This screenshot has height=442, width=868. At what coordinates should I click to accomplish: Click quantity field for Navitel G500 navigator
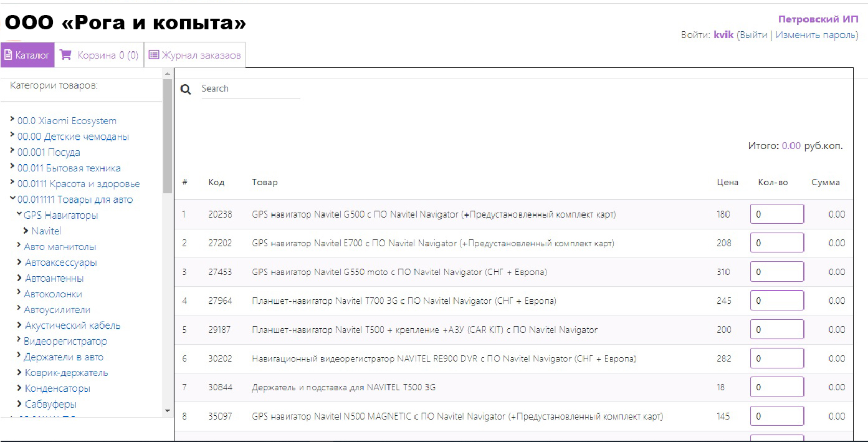(x=776, y=214)
